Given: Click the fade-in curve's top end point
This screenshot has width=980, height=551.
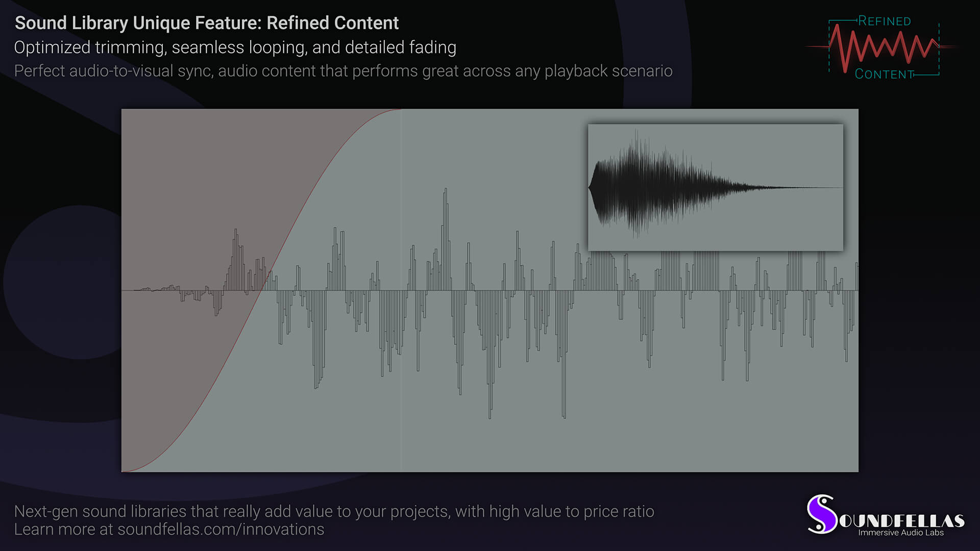Looking at the screenshot, I should tap(401, 109).
